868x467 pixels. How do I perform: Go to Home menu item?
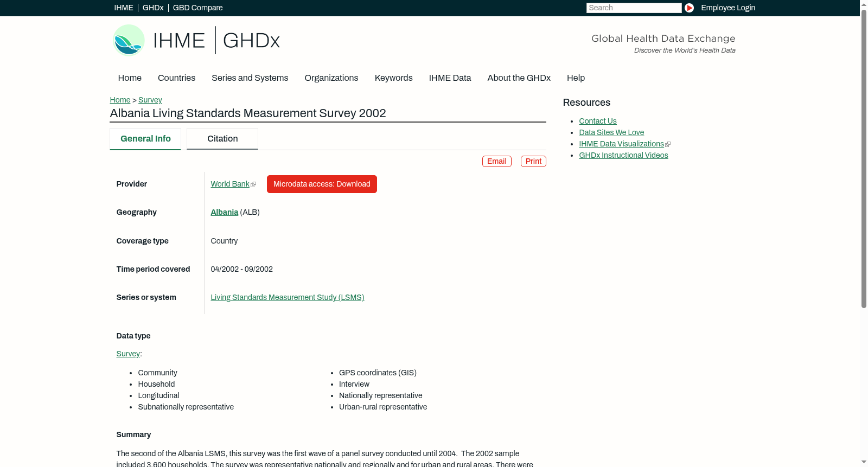(x=130, y=78)
